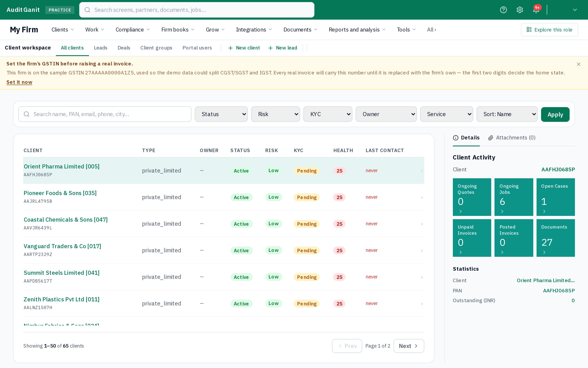Expand the Work menu
The image size is (588, 368).
click(x=95, y=30)
